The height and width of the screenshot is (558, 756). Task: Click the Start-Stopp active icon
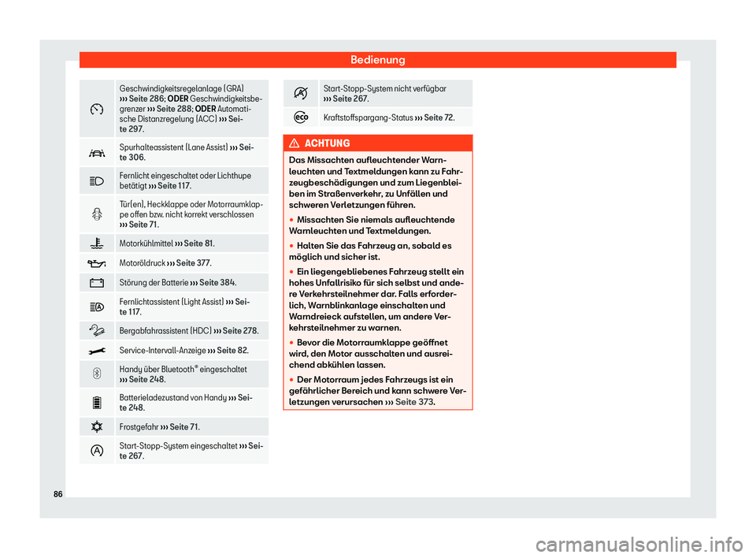(97, 450)
